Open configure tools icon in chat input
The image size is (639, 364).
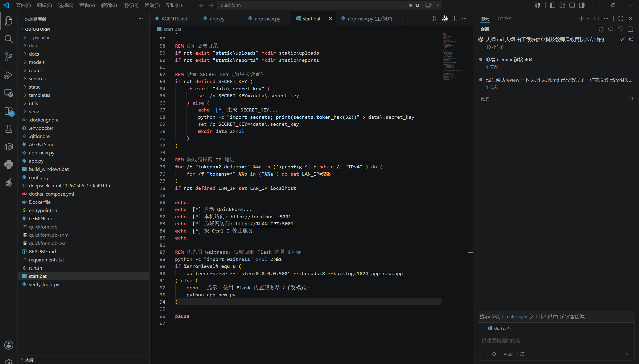pyautogui.click(x=522, y=354)
